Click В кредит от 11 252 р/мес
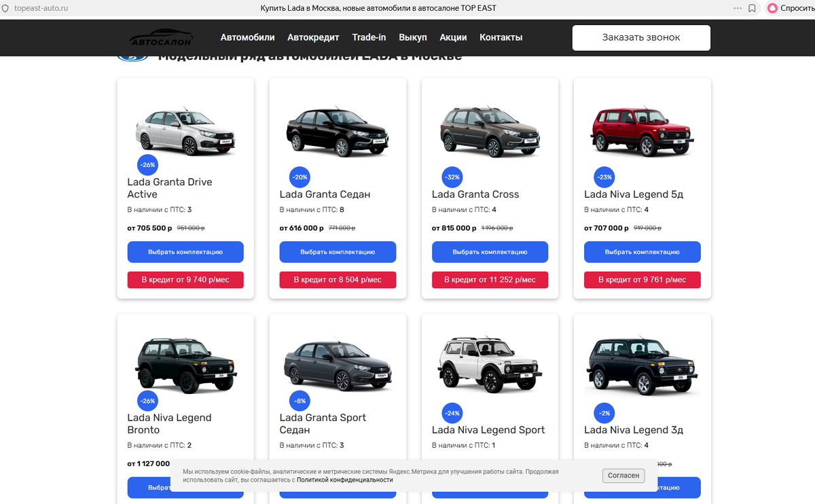Screen dimensions: 815x504 coord(490,280)
